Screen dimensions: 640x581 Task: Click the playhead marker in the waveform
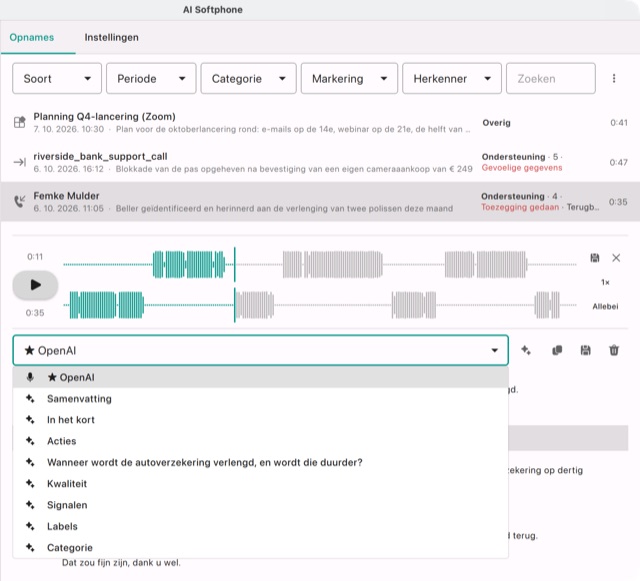[235, 285]
